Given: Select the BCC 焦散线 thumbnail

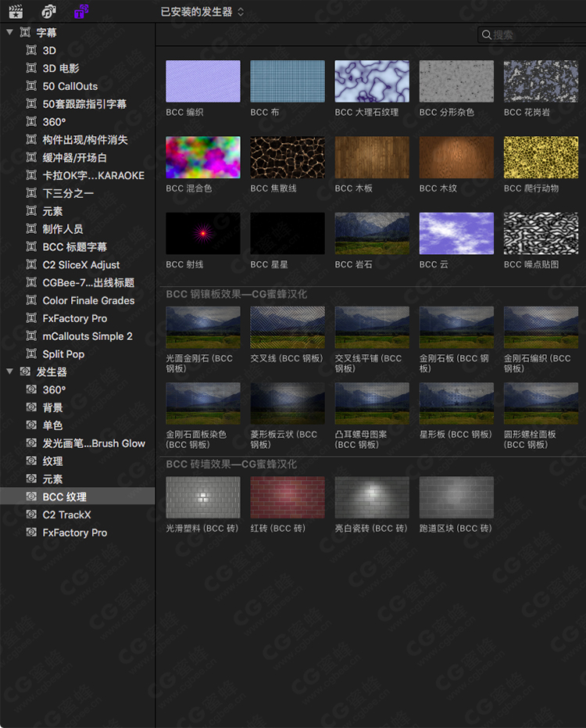Looking at the screenshot, I should [288, 157].
